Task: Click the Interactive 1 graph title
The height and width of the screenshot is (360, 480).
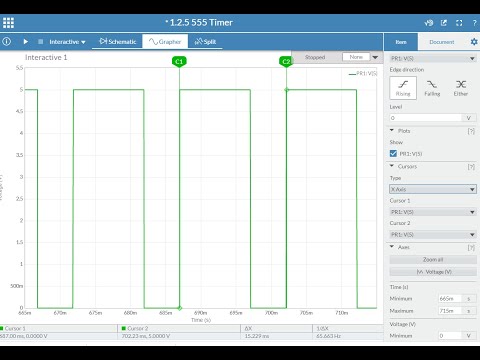Action: [x=46, y=57]
